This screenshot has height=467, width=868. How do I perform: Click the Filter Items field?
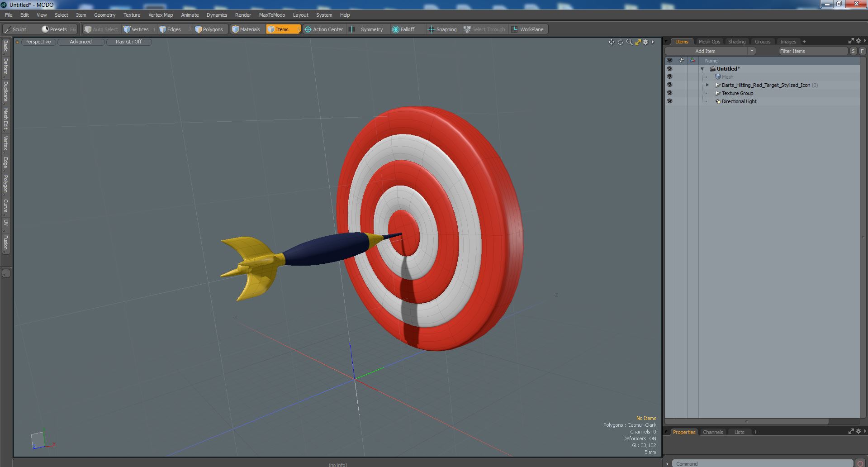tap(813, 51)
